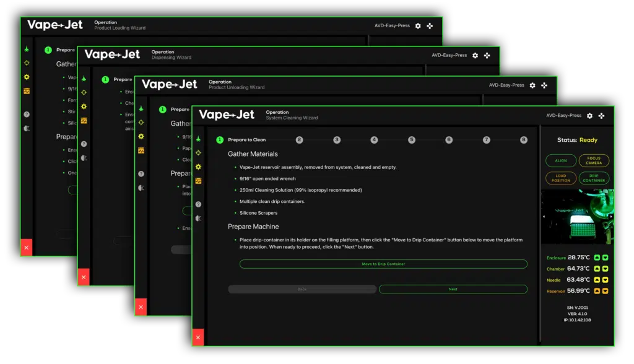Open the help icon in Dispensing Wizard sidebar
634x364 pixels.
(x=84, y=144)
